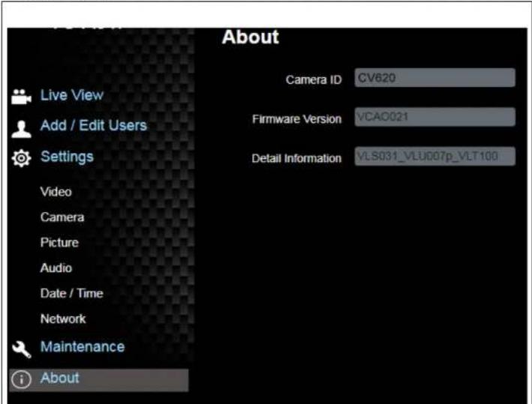Open the Maintenance page
Viewport: 532px width, 404px height.
coord(83,347)
